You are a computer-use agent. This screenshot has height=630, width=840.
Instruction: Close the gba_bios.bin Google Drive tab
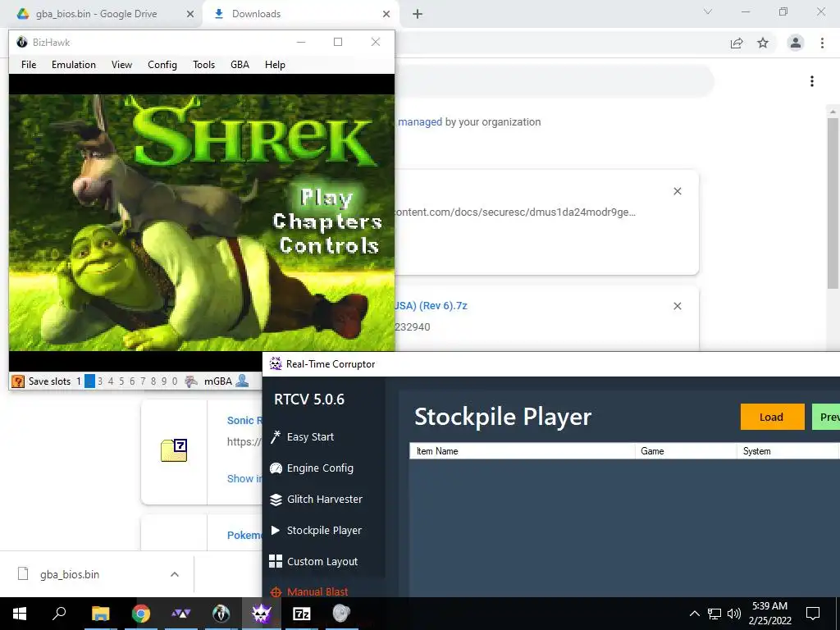pyautogui.click(x=189, y=15)
